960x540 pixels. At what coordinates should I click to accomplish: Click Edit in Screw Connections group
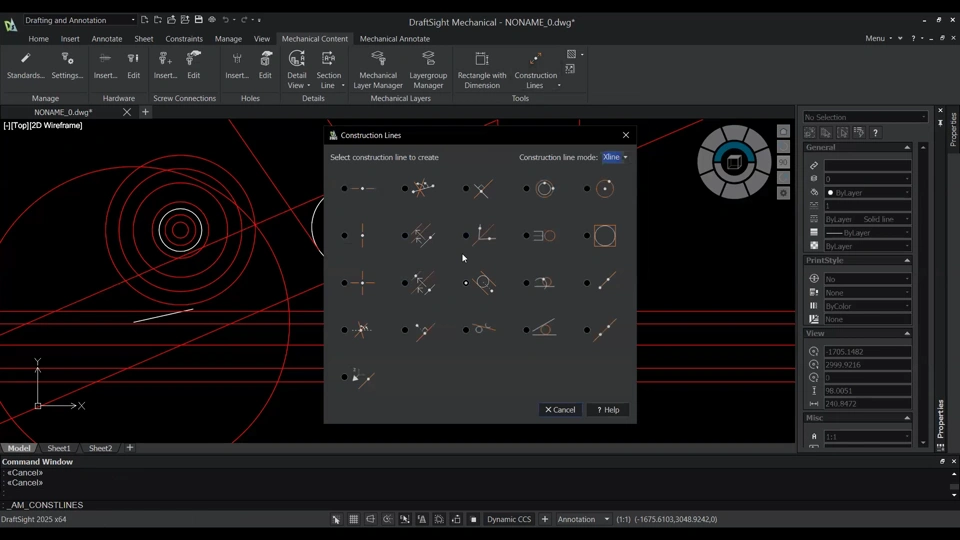[x=193, y=66]
